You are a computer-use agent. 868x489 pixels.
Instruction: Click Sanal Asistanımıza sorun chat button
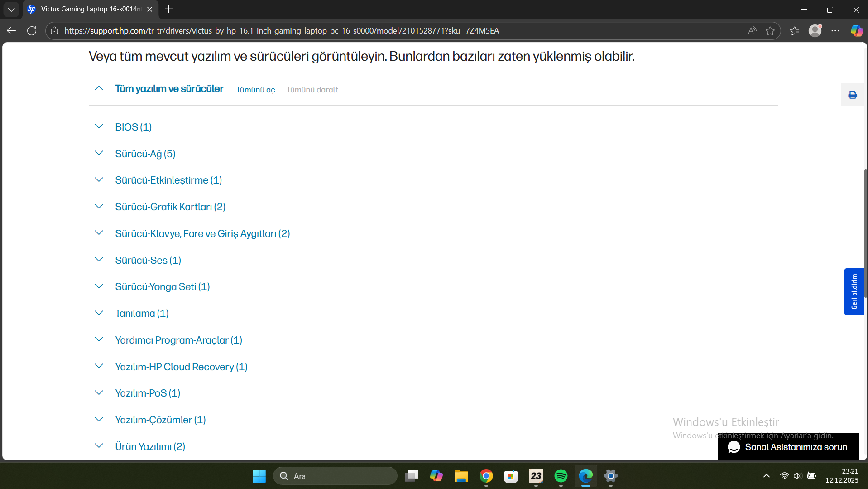tap(788, 447)
